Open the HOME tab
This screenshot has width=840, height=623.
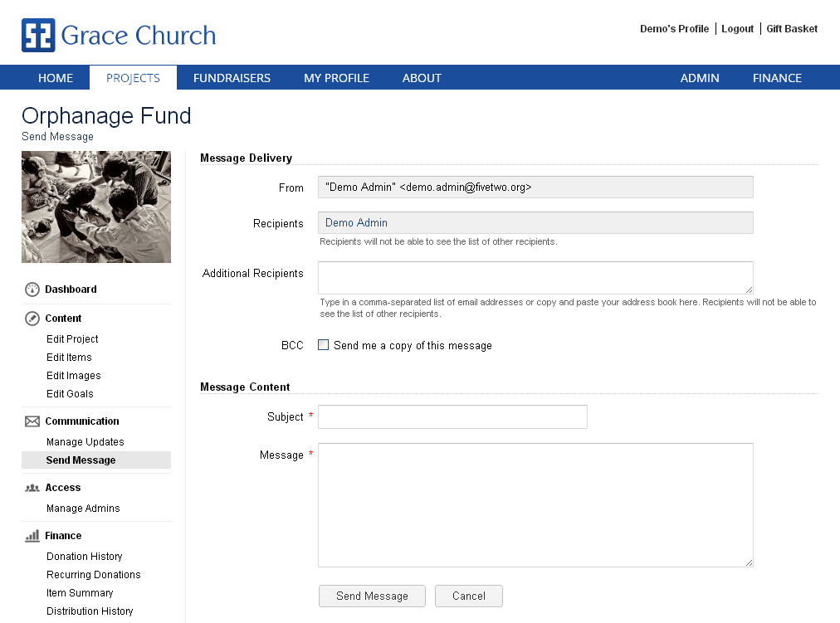(55, 78)
